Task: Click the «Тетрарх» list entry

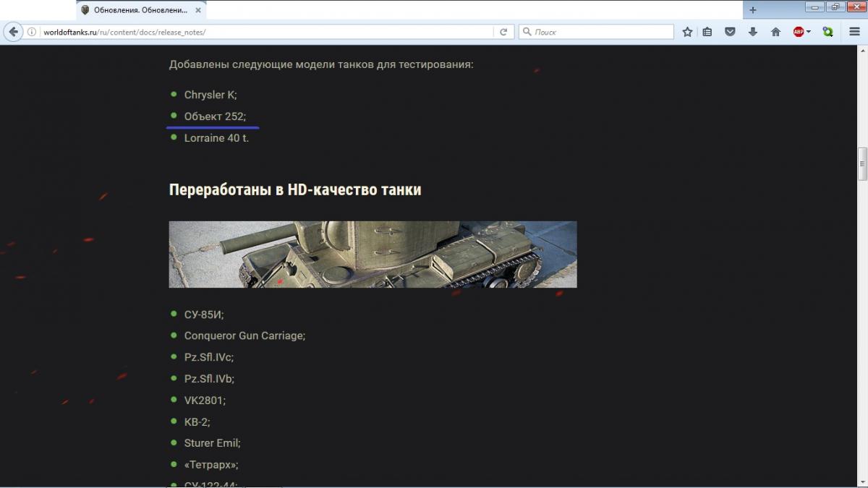Action: pyautogui.click(x=211, y=464)
